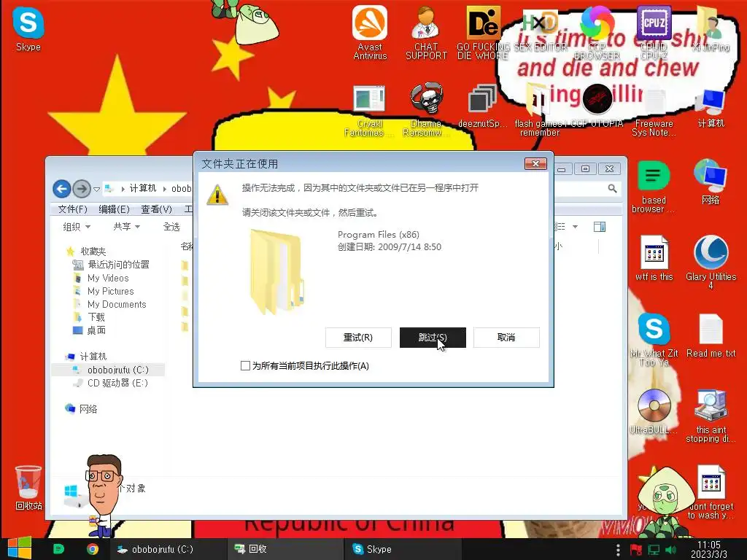Image resolution: width=747 pixels, height=560 pixels.
Task: Select CD 驱动器 (E:) in tree
Action: tap(117, 383)
